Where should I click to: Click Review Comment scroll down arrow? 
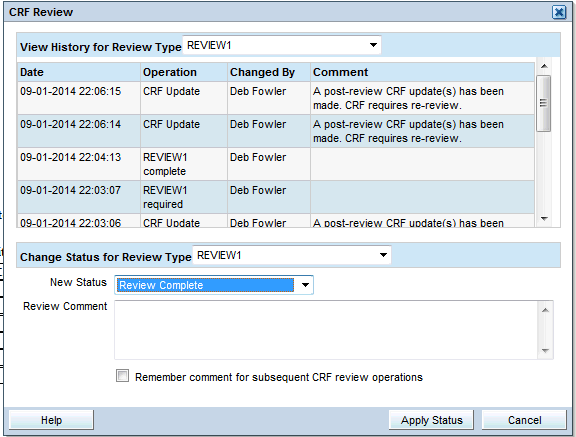(546, 350)
